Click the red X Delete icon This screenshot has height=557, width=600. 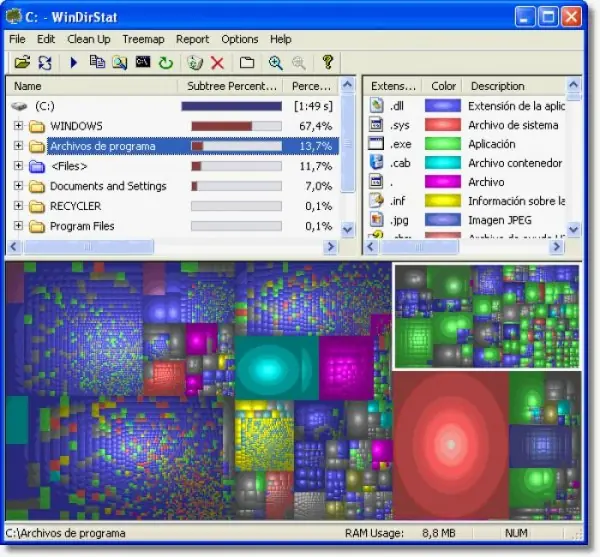click(217, 63)
